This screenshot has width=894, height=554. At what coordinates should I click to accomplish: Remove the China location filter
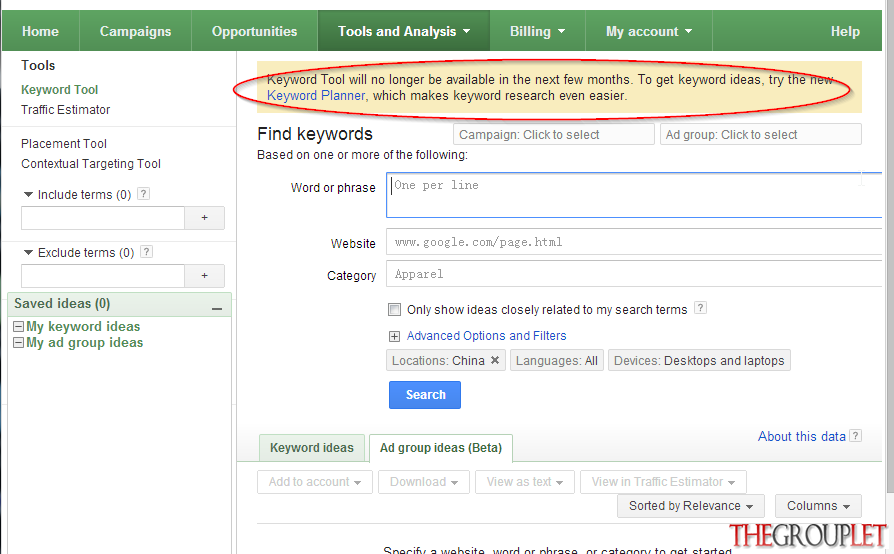[495, 360]
